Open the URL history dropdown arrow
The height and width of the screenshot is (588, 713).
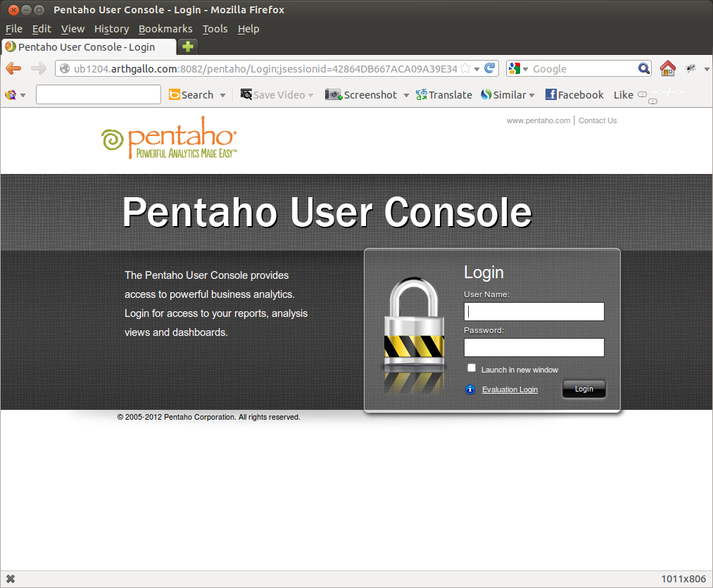(477, 69)
